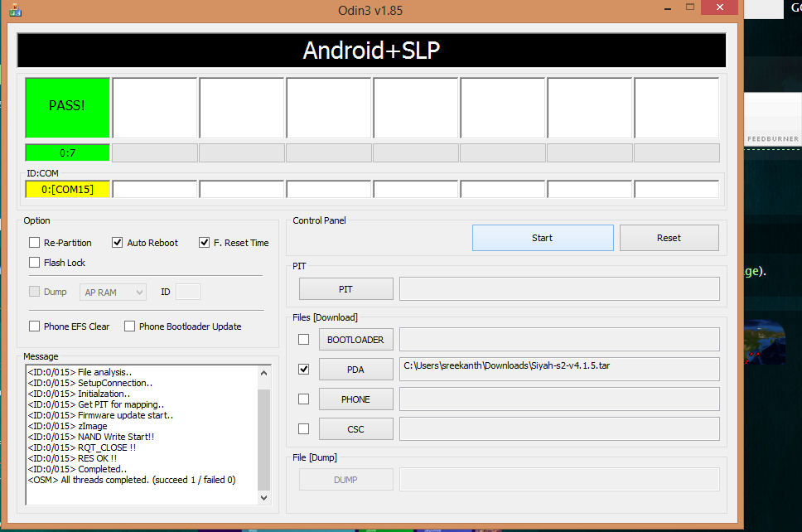Click scroll-up arrow in Message log
Screen dimensions: 802x532
coord(264,373)
